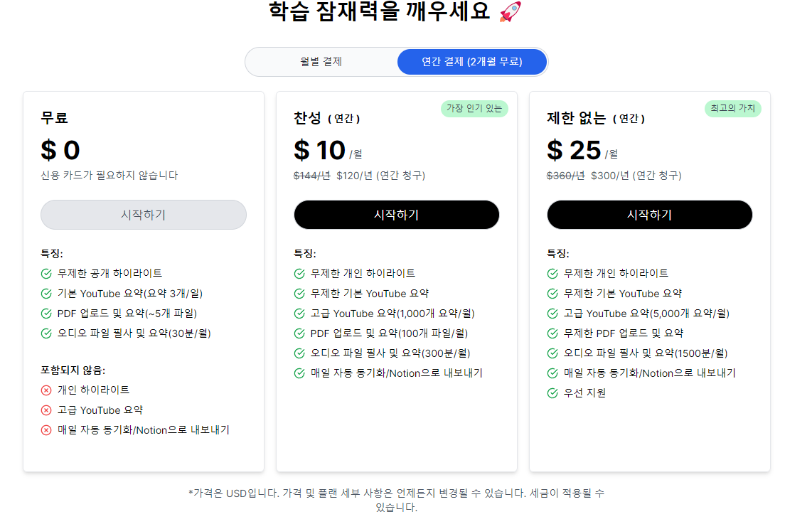812x529 pixels.
Task: Click 시작하기 button in 무료 plan
Action: (144, 215)
